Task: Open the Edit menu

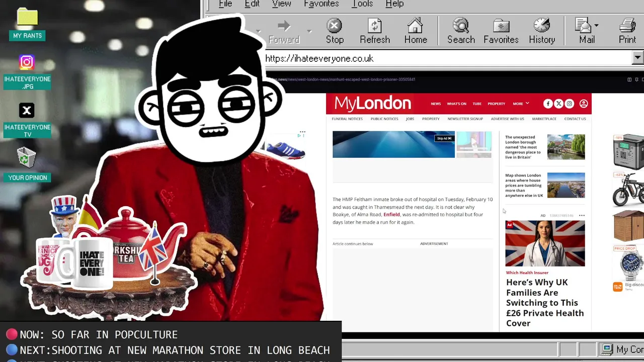Action: (x=252, y=4)
